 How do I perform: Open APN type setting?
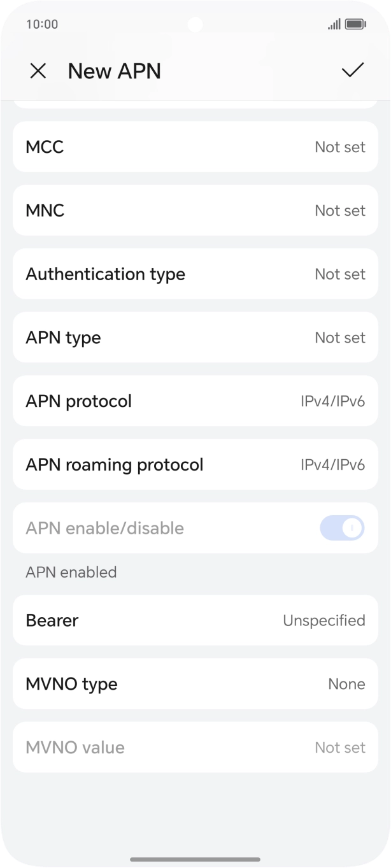click(x=195, y=338)
